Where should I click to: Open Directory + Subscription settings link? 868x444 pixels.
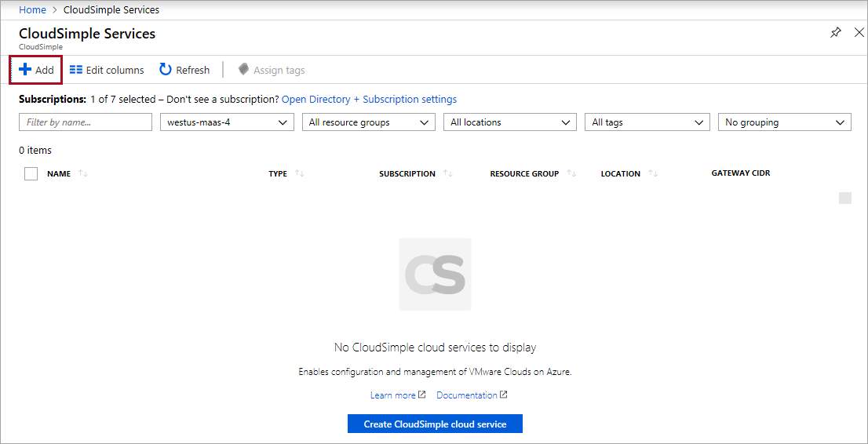[369, 100]
